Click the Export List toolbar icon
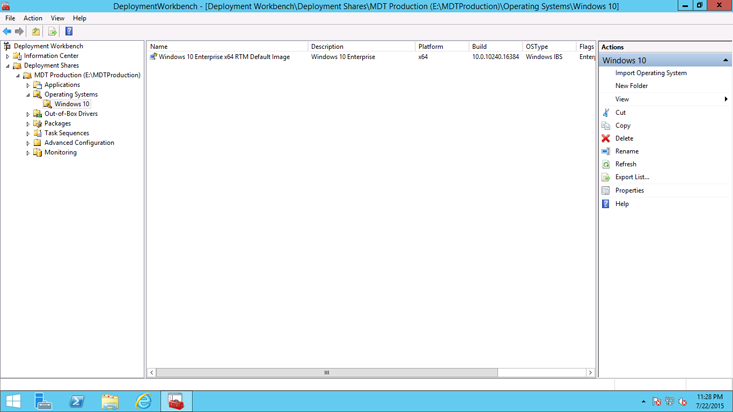This screenshot has width=733, height=412. 52,32
